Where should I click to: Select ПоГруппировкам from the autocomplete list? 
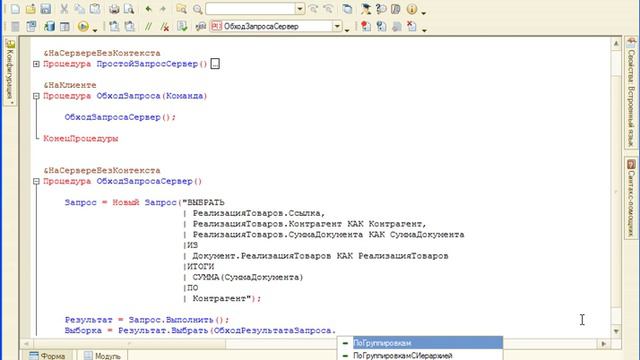pyautogui.click(x=420, y=343)
